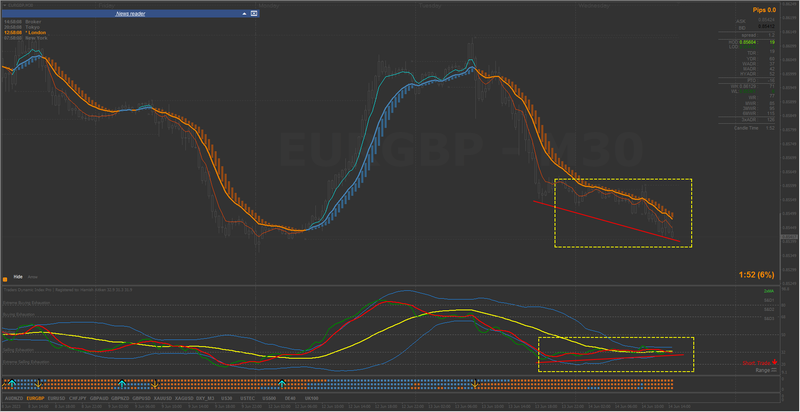The image size is (800, 412).
Task: Switch chart to GBPAUD
Action: coord(99,398)
